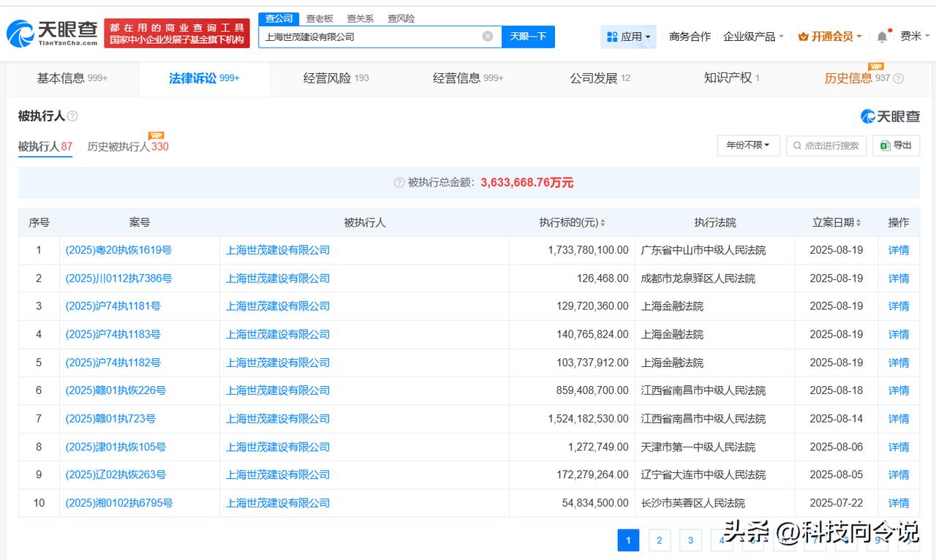
Task: Click 上海世茂建设有限公司 in row 1
Action: point(278,250)
